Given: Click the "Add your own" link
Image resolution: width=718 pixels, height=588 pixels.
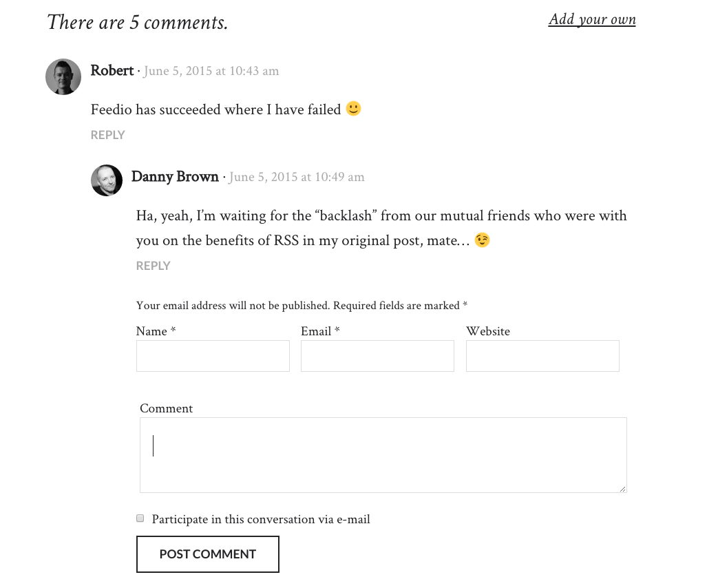Looking at the screenshot, I should coord(592,19).
